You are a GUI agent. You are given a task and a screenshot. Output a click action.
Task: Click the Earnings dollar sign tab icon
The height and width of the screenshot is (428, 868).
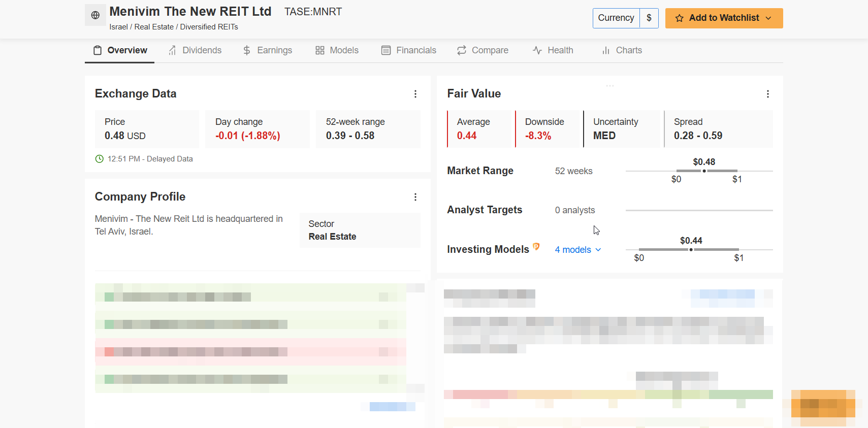click(247, 50)
